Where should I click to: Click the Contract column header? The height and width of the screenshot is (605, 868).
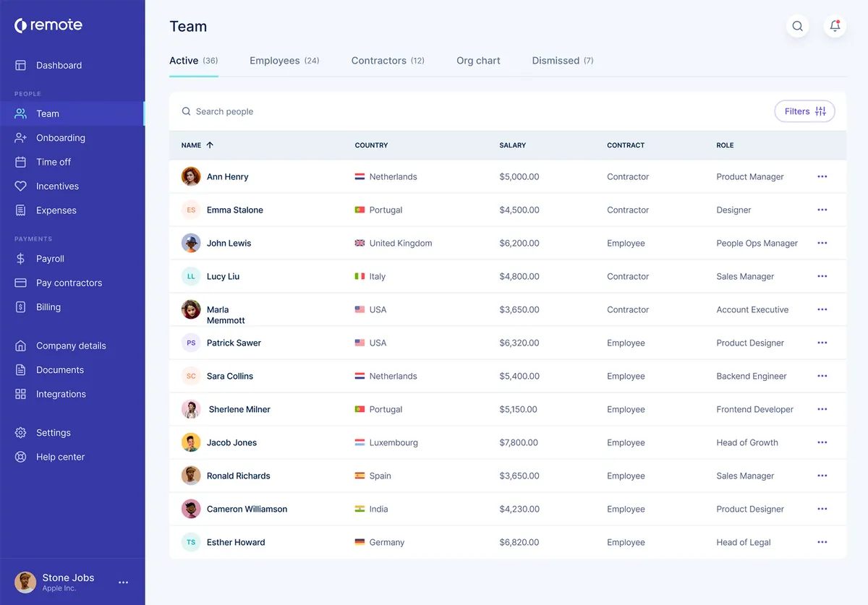(626, 145)
